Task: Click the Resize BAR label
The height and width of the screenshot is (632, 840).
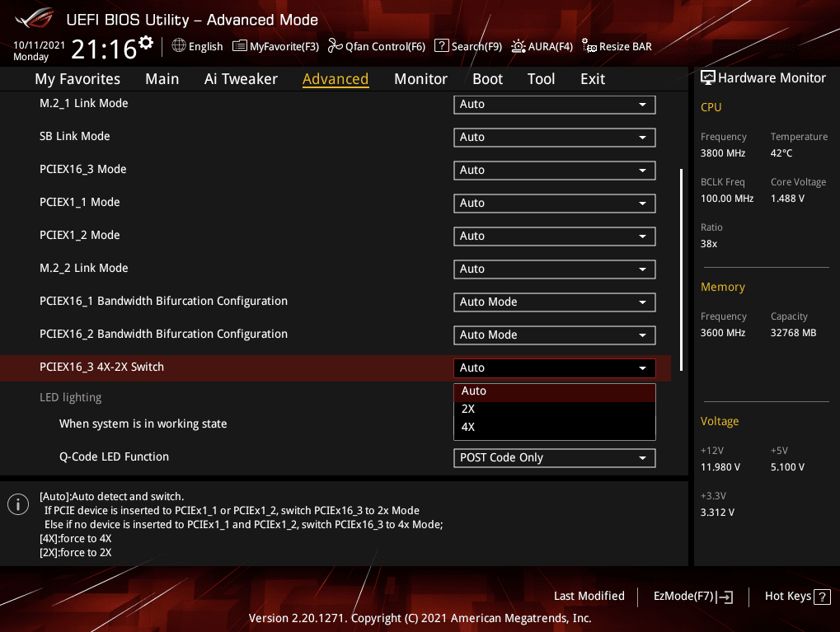Action: [625, 47]
